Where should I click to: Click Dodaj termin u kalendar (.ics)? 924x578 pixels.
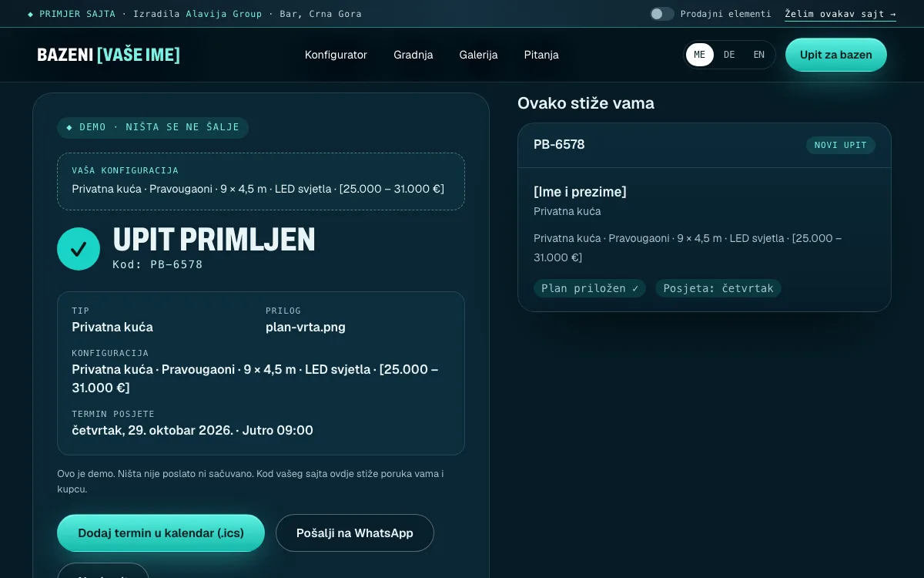point(161,533)
